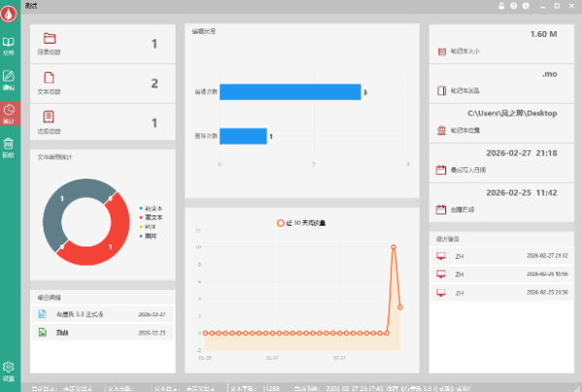This screenshot has height=392, width=582.
Task: Open the gear settings at sidebar bottom
Action: pyautogui.click(x=9, y=372)
